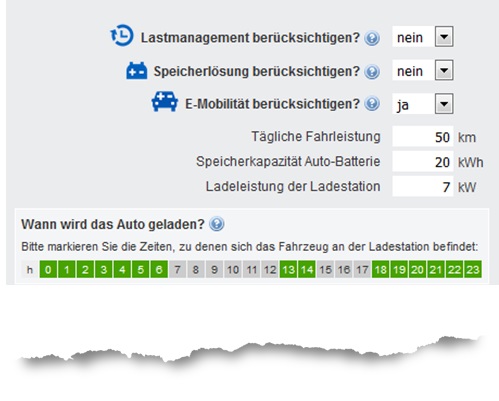Deselect charging hour 0
Screen dimensions: 499x401
point(48,269)
